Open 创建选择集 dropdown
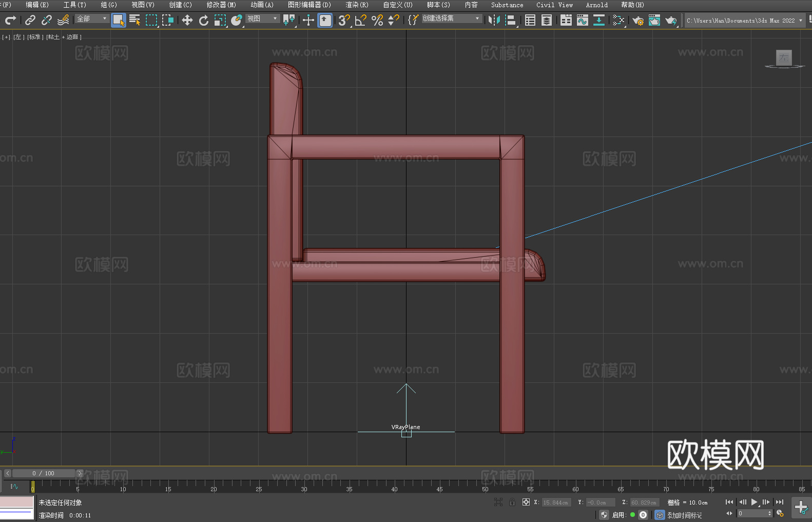812x522 pixels. tap(452, 18)
